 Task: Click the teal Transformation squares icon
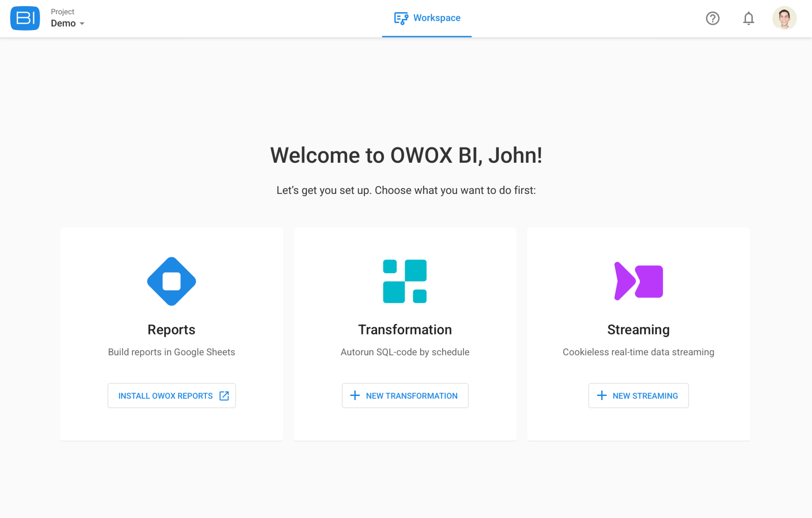point(405,281)
